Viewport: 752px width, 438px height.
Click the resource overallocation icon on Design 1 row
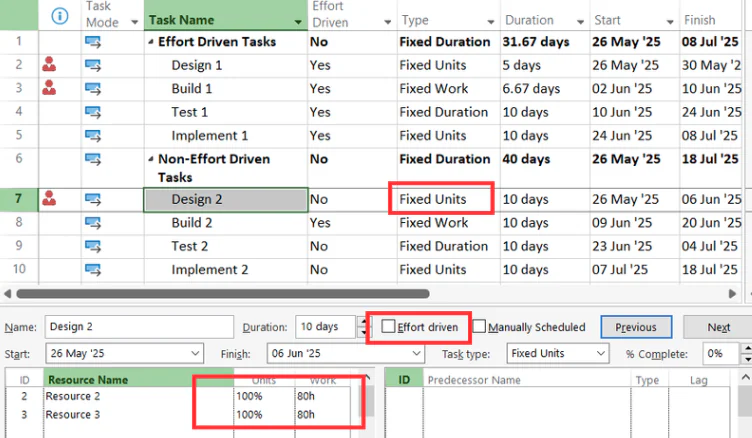pos(49,64)
